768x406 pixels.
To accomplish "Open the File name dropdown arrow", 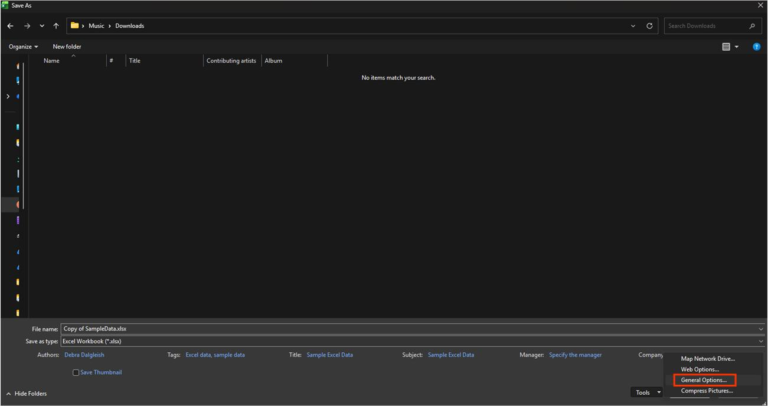I will tap(761, 329).
